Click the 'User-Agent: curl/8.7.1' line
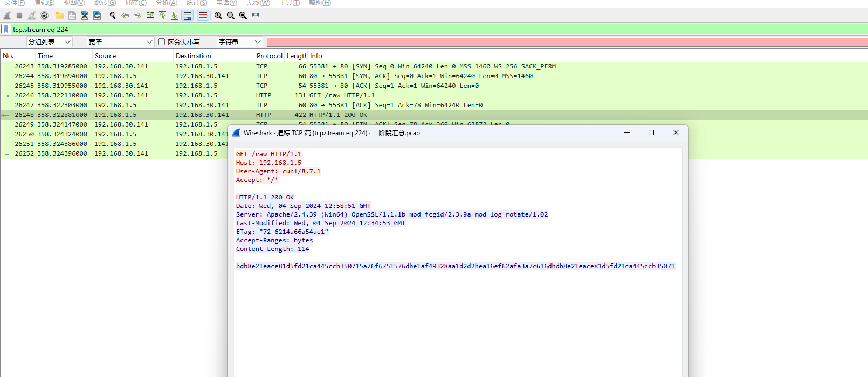This screenshot has height=377, width=868. [x=278, y=171]
